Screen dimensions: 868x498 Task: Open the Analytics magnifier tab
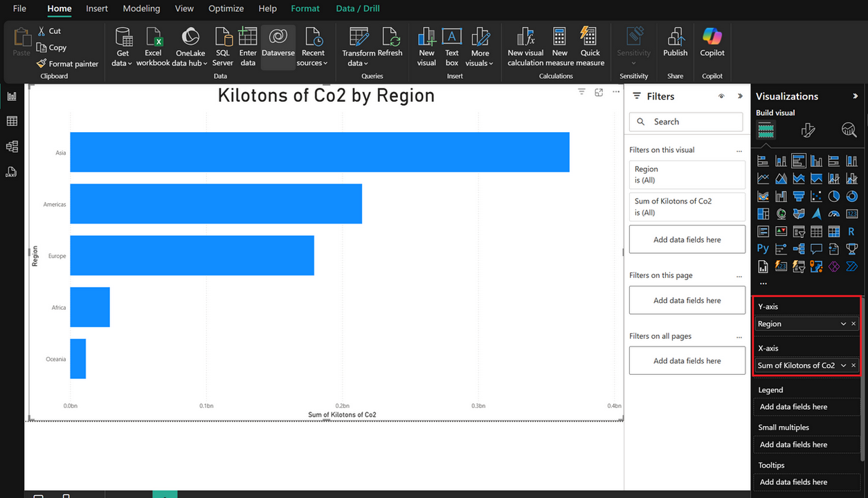pyautogui.click(x=849, y=130)
